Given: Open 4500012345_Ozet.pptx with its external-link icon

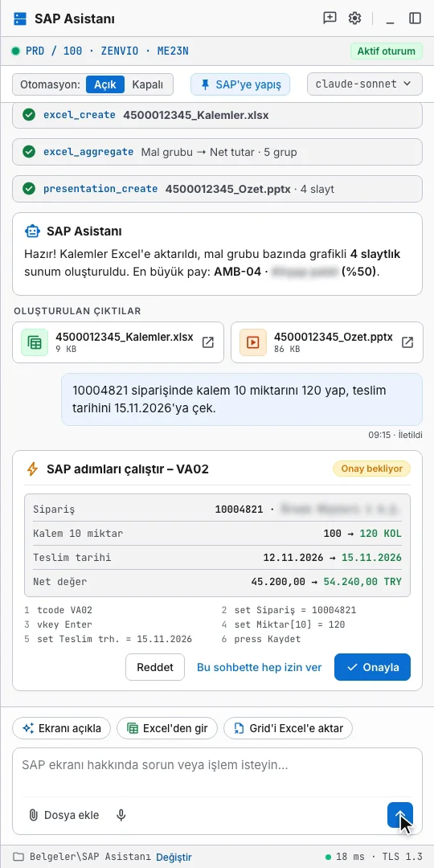Looking at the screenshot, I should 407,342.
